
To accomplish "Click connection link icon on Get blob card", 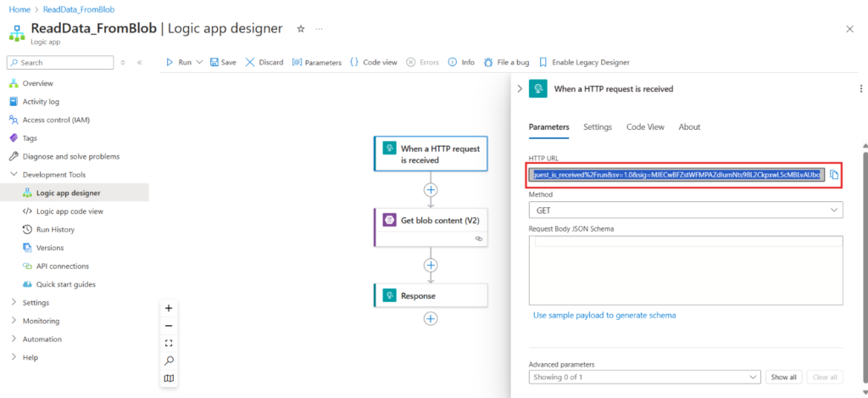I will tap(479, 239).
